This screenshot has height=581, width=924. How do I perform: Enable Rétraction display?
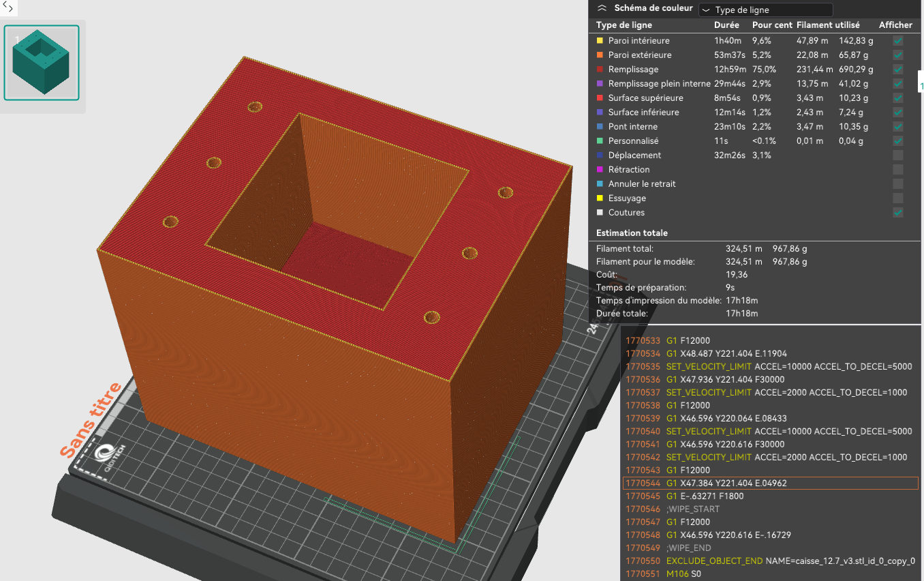click(x=898, y=170)
